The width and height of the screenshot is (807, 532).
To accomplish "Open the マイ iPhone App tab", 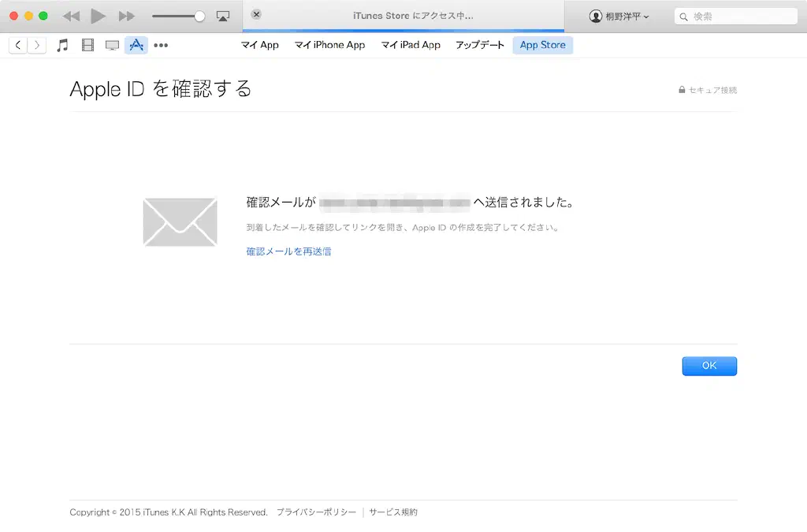I will 329,45.
